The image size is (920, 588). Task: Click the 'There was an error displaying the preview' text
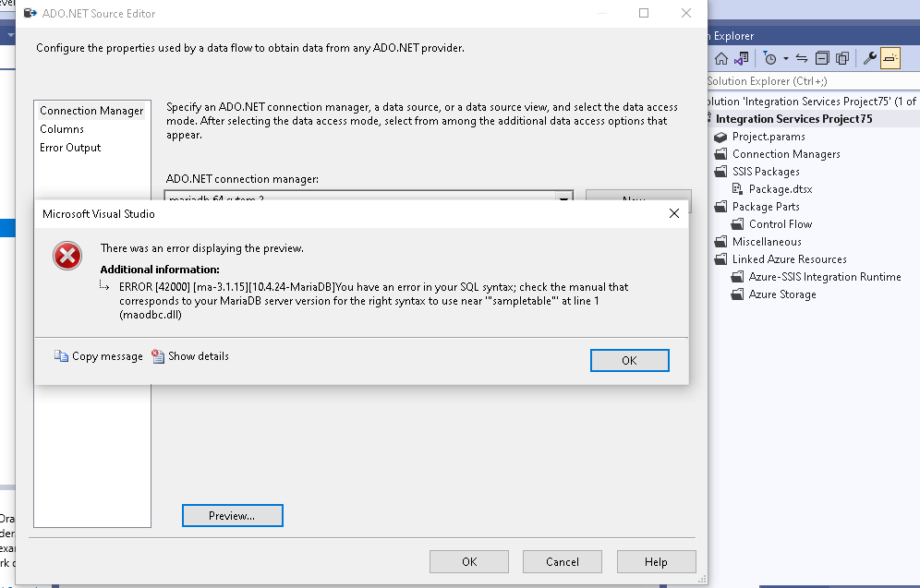[x=202, y=248]
